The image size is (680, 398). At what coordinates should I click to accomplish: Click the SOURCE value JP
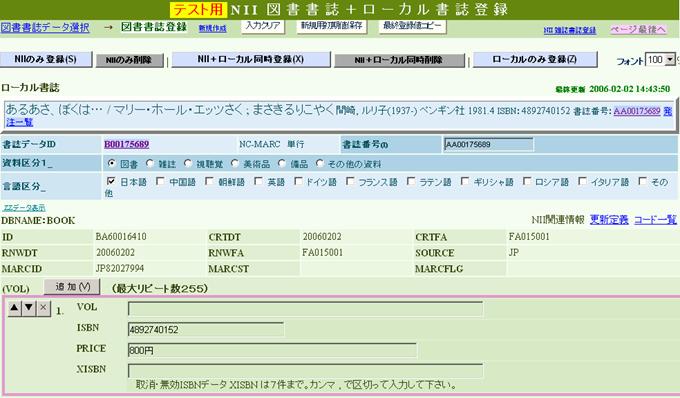coord(514,252)
